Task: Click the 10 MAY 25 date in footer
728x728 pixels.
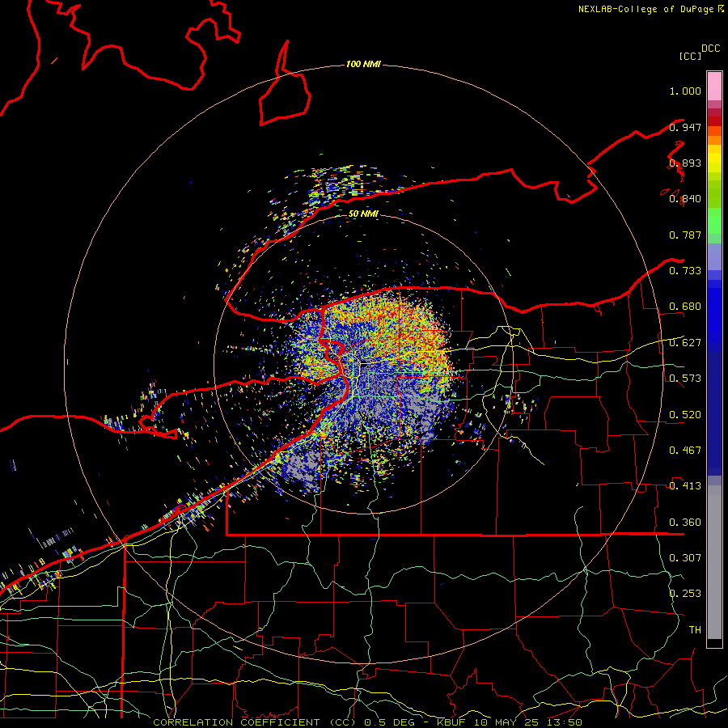Action: click(508, 722)
